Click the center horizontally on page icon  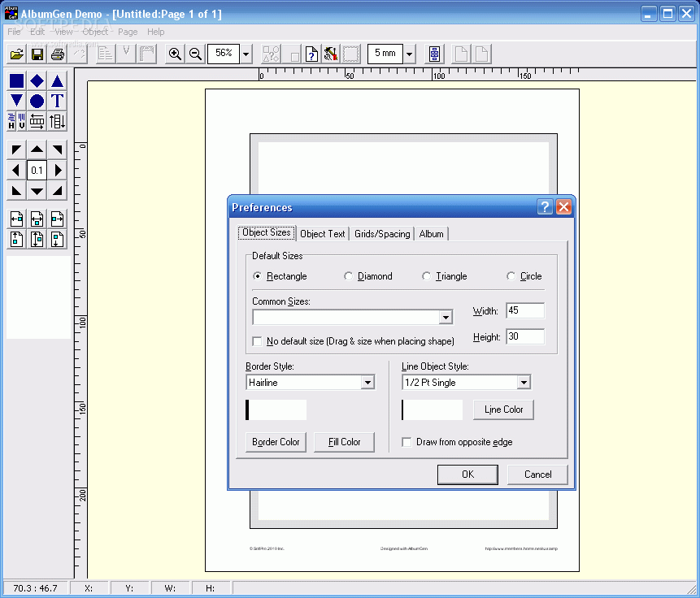pyautogui.click(x=37, y=219)
